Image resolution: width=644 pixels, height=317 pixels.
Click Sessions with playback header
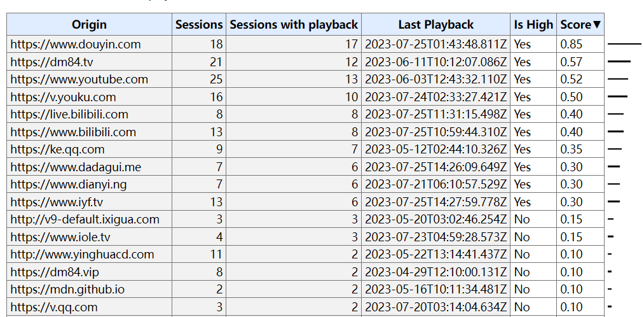pos(294,25)
